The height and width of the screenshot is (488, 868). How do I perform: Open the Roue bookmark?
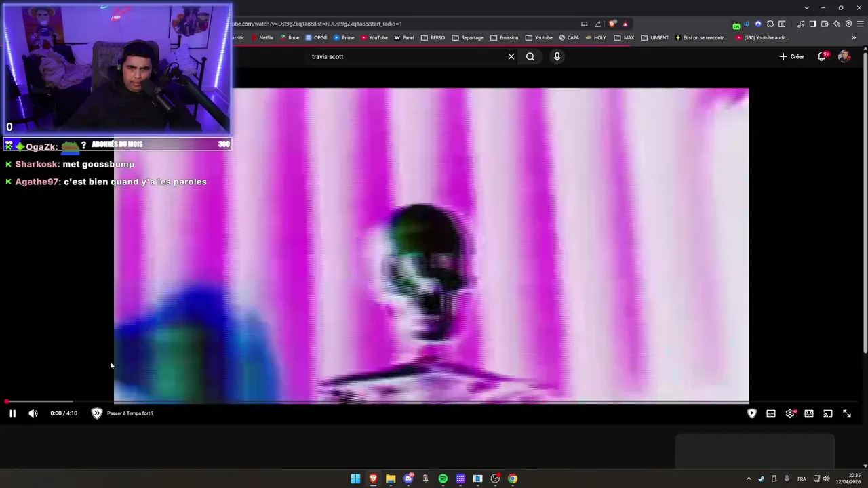(x=290, y=38)
